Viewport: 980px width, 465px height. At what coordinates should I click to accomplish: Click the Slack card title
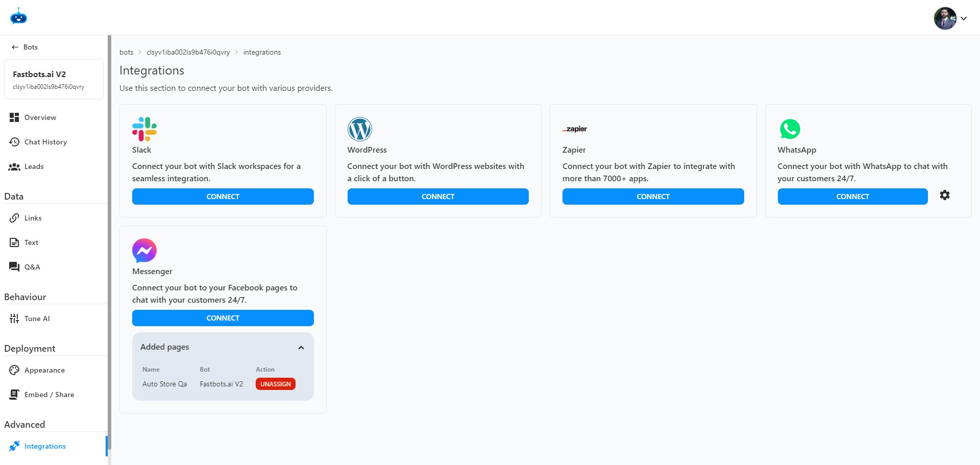141,150
